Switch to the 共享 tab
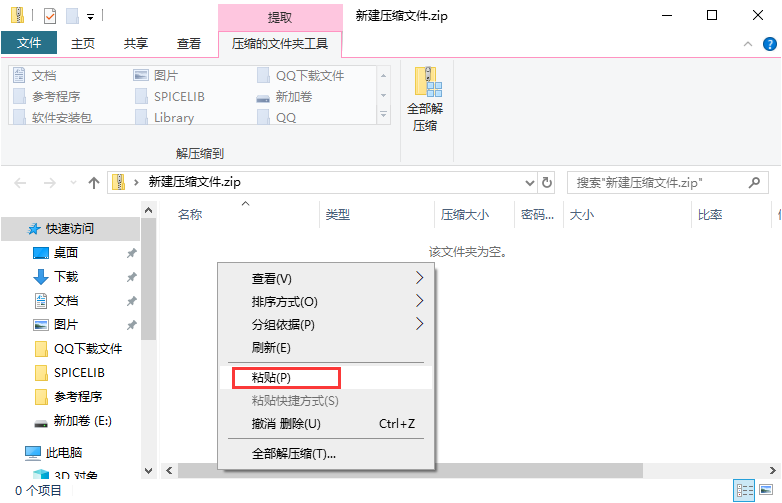The height and width of the screenshot is (503, 782). [x=136, y=44]
